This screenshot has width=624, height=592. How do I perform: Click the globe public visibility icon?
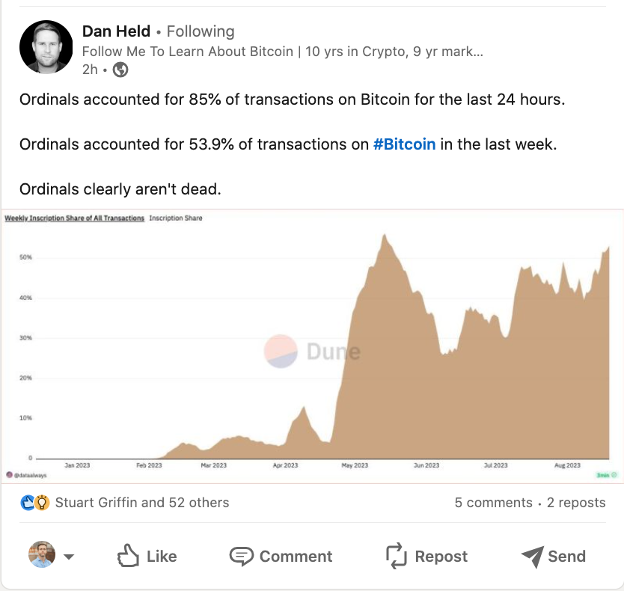120,69
